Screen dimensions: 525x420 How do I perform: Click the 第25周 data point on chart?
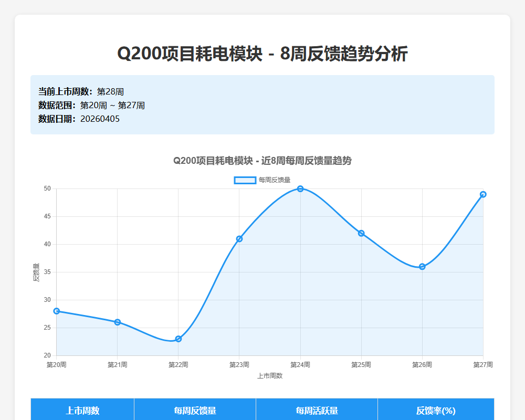[361, 234]
